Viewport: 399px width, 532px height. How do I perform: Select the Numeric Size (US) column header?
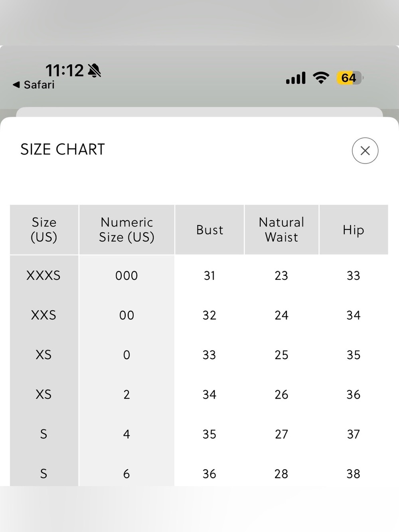[126, 230]
